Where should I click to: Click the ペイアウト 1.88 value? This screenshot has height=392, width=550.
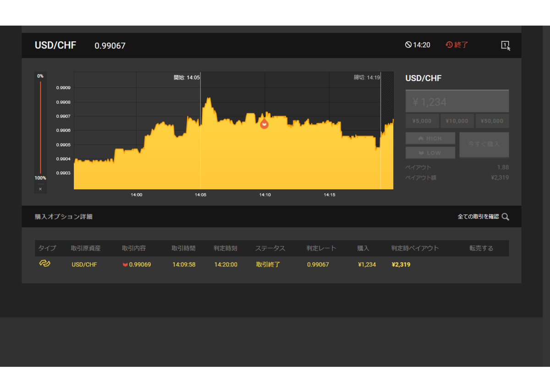pyautogui.click(x=503, y=167)
